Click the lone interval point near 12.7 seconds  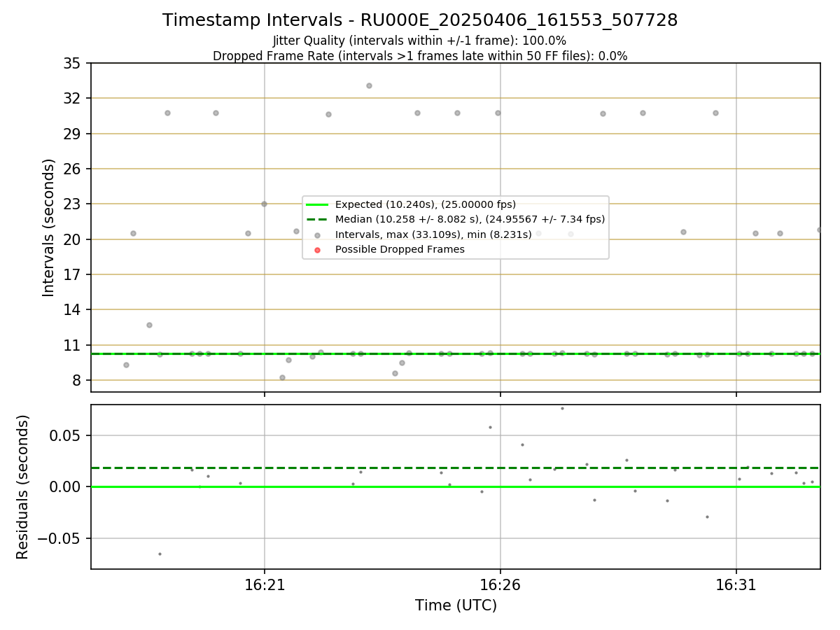pyautogui.click(x=149, y=325)
